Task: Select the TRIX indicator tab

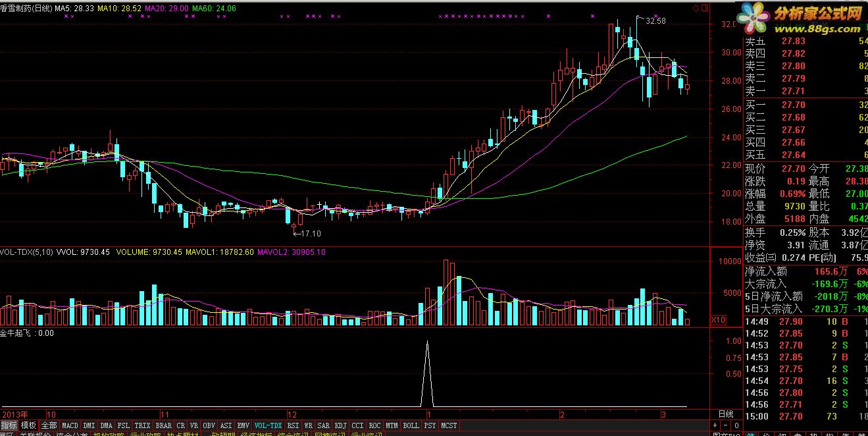Action: pos(142,425)
